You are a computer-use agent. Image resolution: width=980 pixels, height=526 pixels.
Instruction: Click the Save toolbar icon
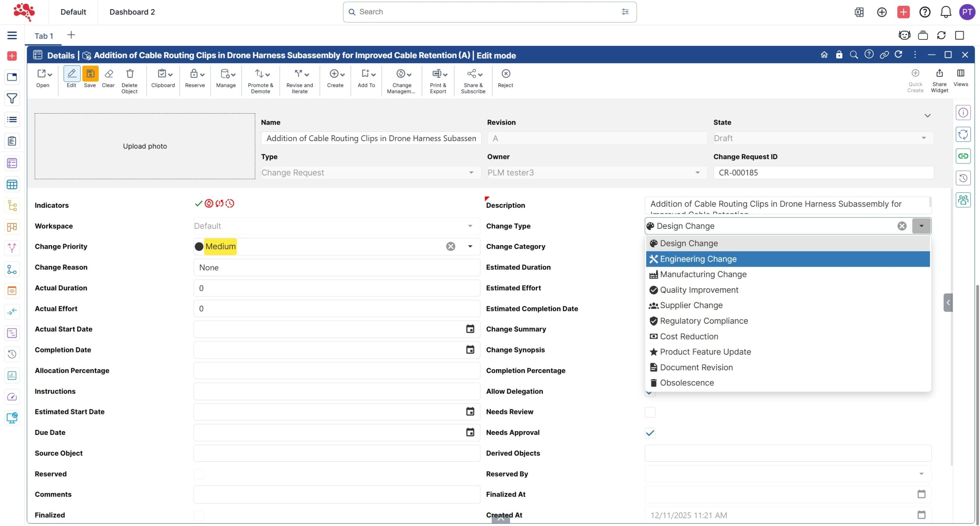[x=90, y=74]
